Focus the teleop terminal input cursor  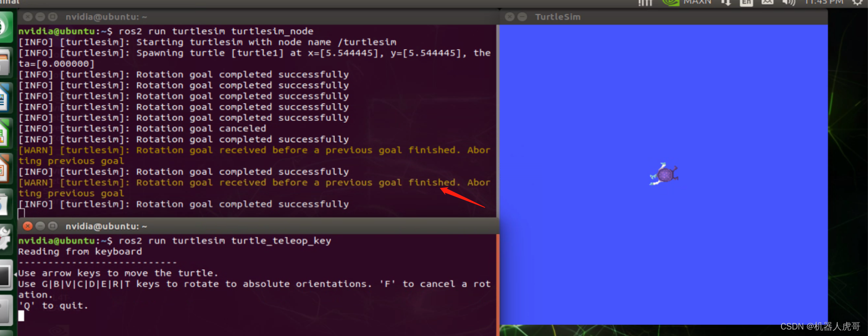pyautogui.click(x=21, y=316)
